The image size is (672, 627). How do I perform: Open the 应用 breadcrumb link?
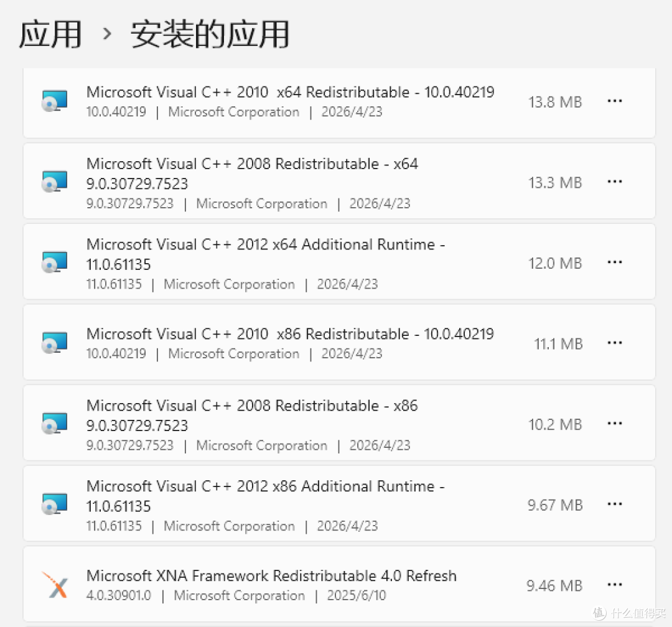tap(50, 34)
